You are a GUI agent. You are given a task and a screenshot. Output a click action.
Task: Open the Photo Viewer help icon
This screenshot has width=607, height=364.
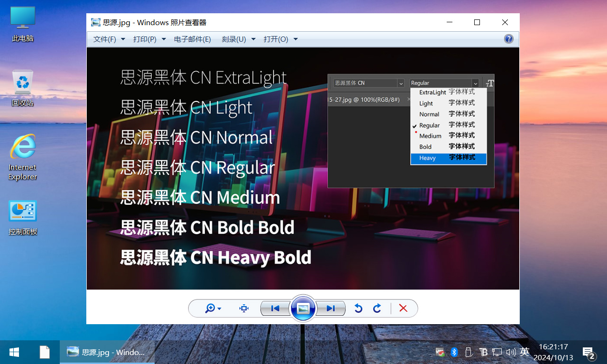click(509, 39)
